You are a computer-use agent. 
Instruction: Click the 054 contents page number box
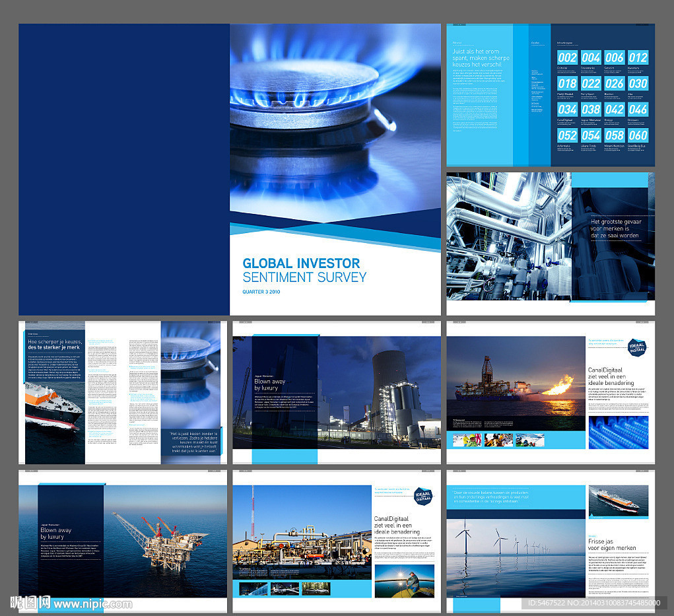[x=591, y=135]
